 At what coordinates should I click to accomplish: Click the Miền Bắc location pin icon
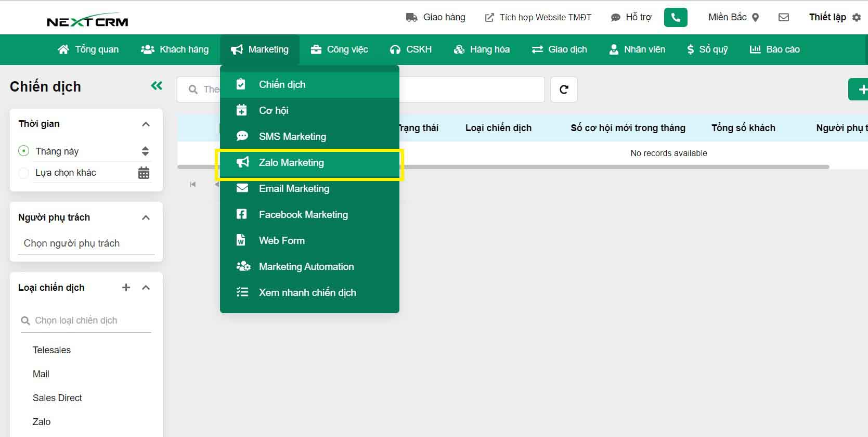[x=756, y=18]
